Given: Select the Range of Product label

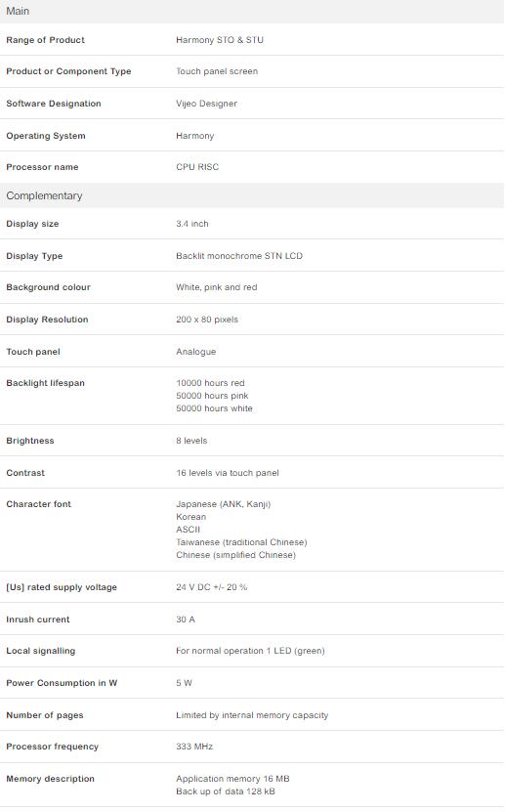Looking at the screenshot, I should click(x=46, y=40).
